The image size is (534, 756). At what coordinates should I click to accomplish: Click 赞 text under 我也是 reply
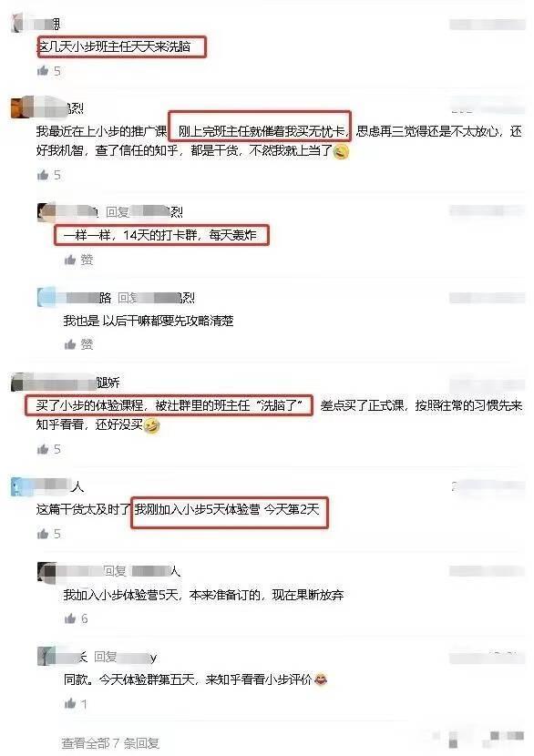tap(87, 344)
